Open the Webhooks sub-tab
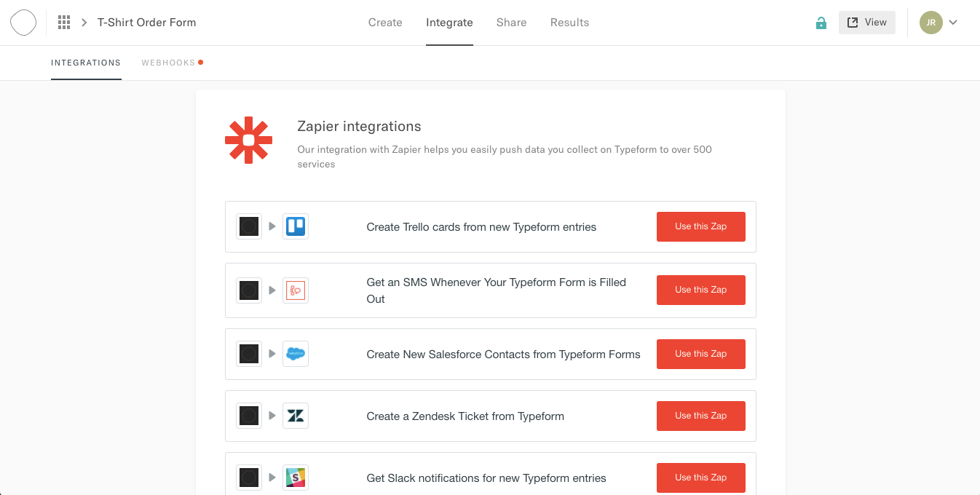 tap(168, 63)
